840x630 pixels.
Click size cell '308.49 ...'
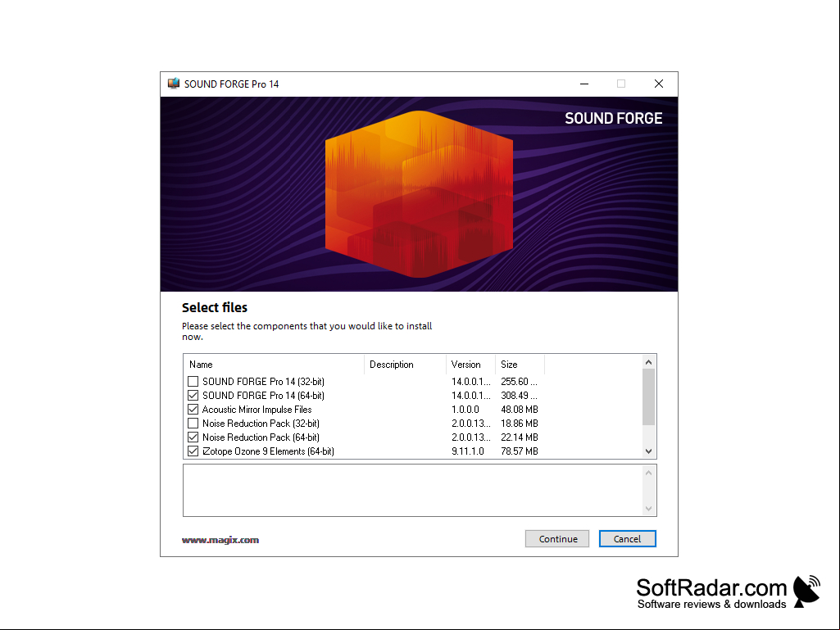pos(519,396)
